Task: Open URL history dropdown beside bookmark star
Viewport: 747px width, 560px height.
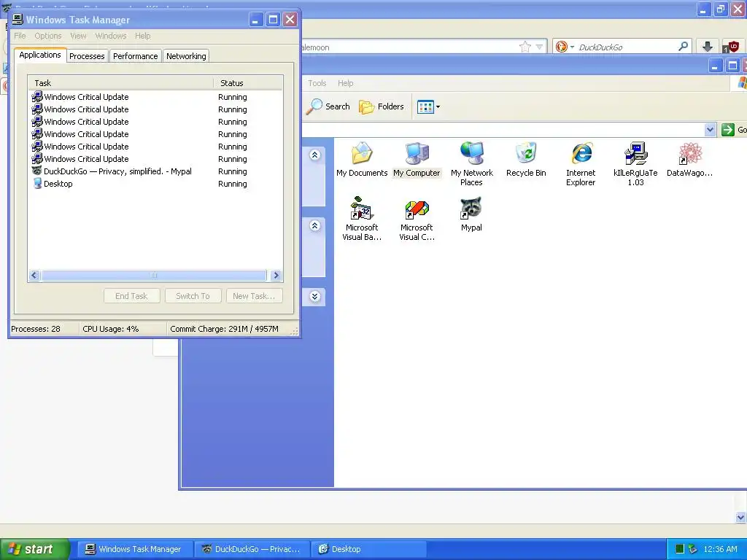Action: pyautogui.click(x=539, y=47)
